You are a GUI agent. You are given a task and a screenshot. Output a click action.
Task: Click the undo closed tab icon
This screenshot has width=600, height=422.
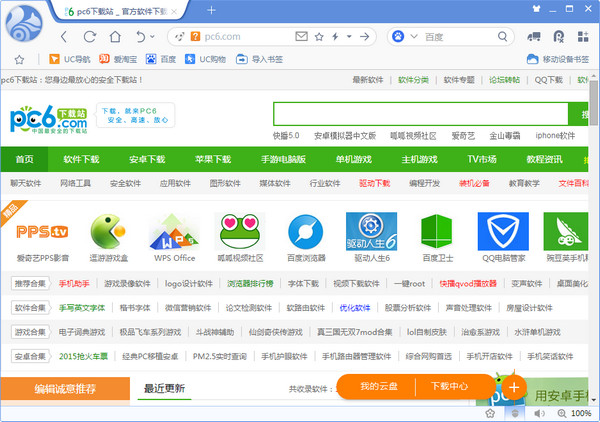point(140,37)
